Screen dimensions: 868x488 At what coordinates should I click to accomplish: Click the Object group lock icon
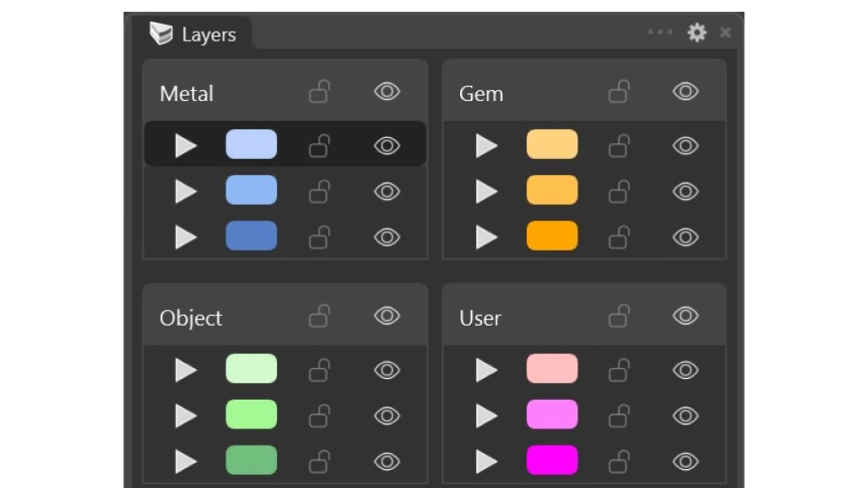[319, 317]
